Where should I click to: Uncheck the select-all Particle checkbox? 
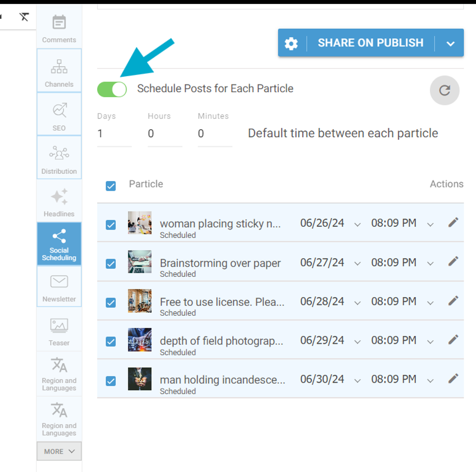(x=111, y=186)
